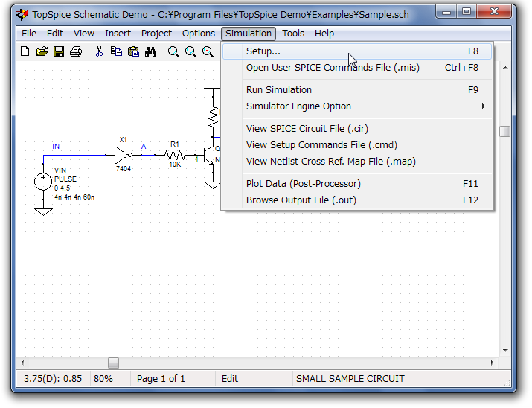Click the Find binoculars icon
Screen dimensions: 532x408
(x=150, y=51)
